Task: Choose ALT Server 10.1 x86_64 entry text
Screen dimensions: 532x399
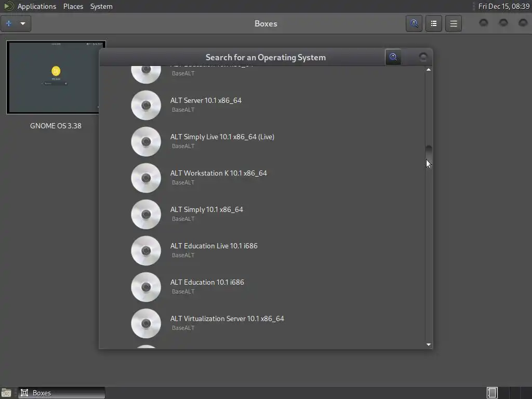Action: [x=206, y=100]
